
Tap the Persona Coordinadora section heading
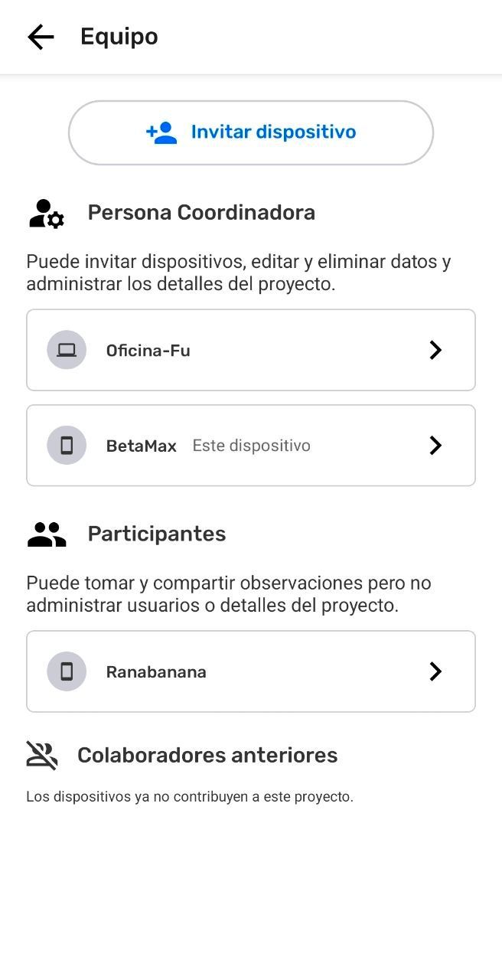(201, 212)
